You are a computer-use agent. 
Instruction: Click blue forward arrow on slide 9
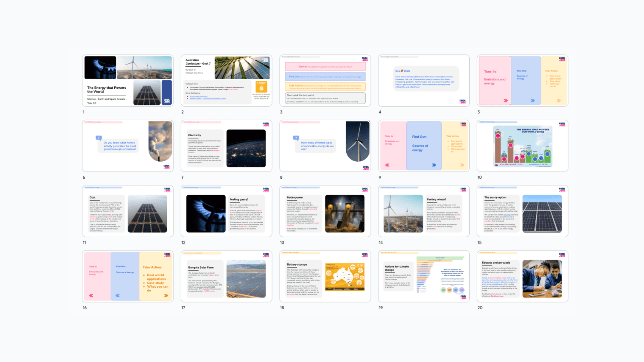coord(434,165)
